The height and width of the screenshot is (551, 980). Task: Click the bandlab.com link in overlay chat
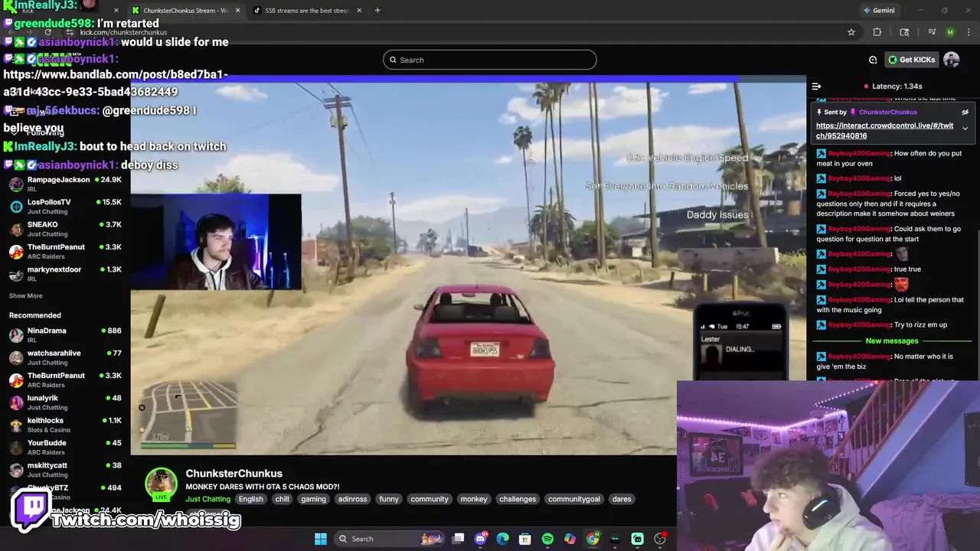coord(116,83)
